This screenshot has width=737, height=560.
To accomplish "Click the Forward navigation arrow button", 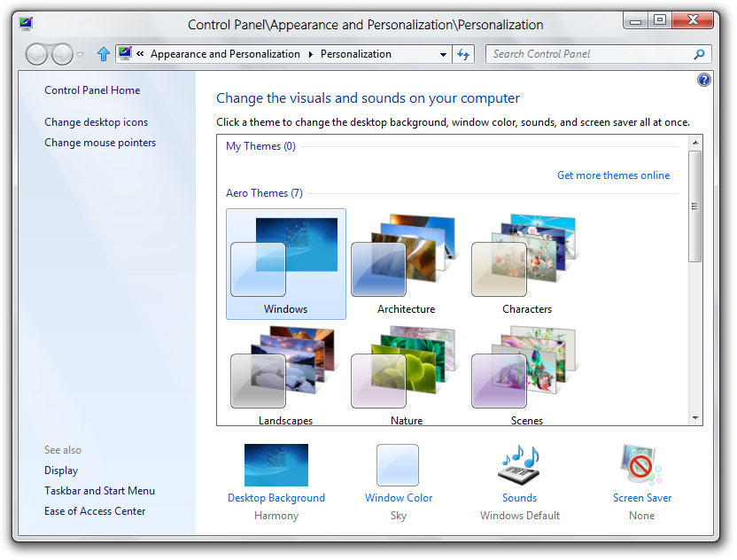I will [63, 55].
